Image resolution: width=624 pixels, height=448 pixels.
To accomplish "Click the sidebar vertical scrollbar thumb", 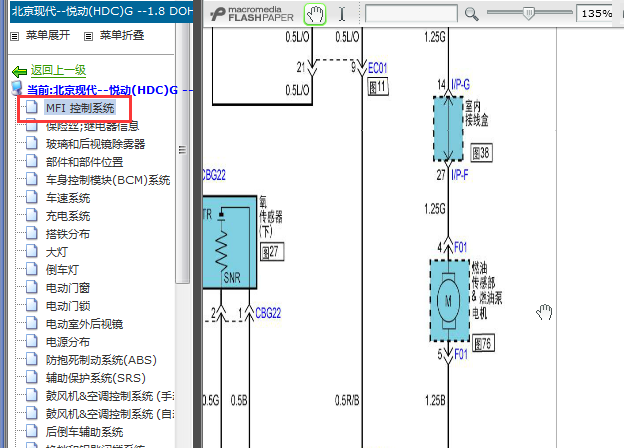I will 182,153.
